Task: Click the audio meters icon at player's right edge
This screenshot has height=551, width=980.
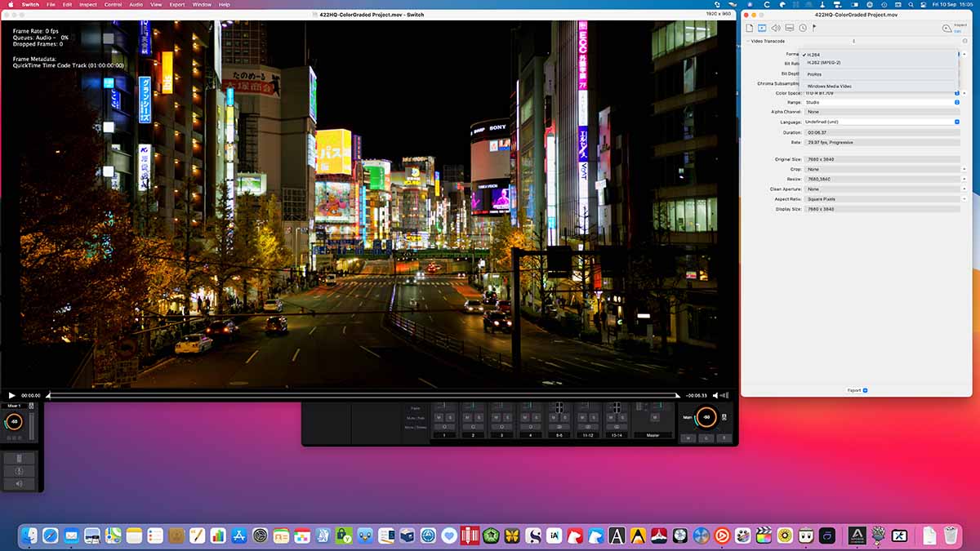Action: coord(724,395)
